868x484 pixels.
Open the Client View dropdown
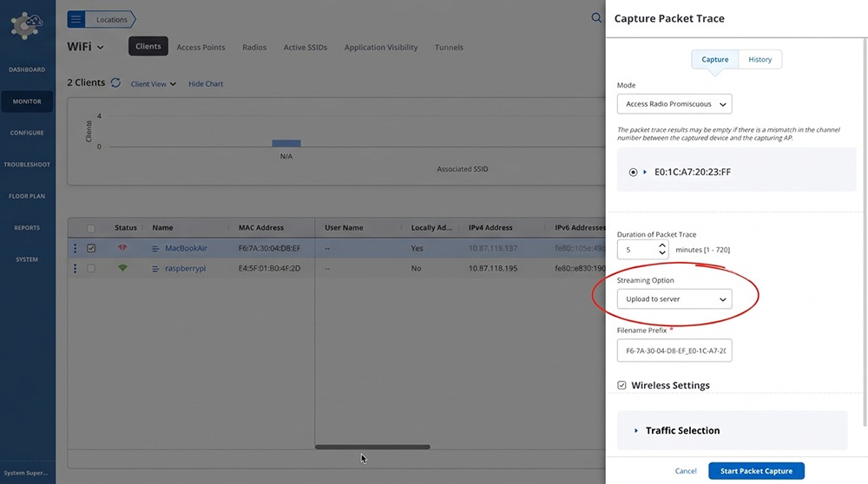pos(154,84)
